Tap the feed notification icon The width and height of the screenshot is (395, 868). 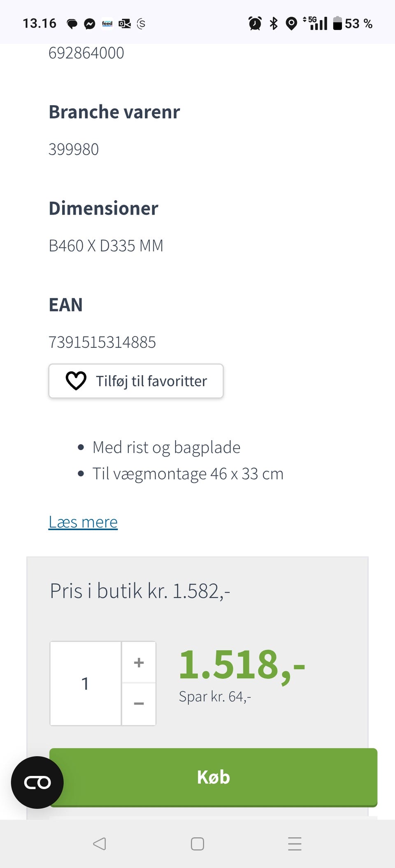[107, 24]
